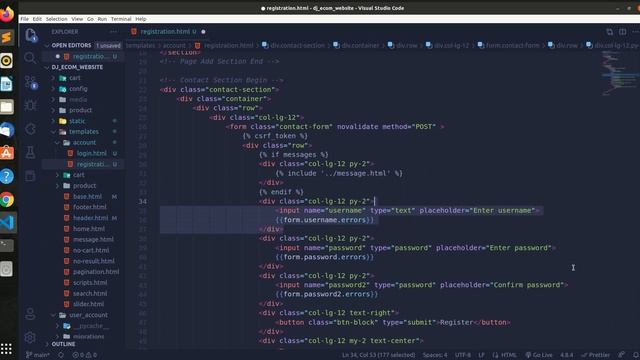This screenshot has width=640, height=360.
Task: Open the Testing flask view
Action: click(x=30, y=153)
